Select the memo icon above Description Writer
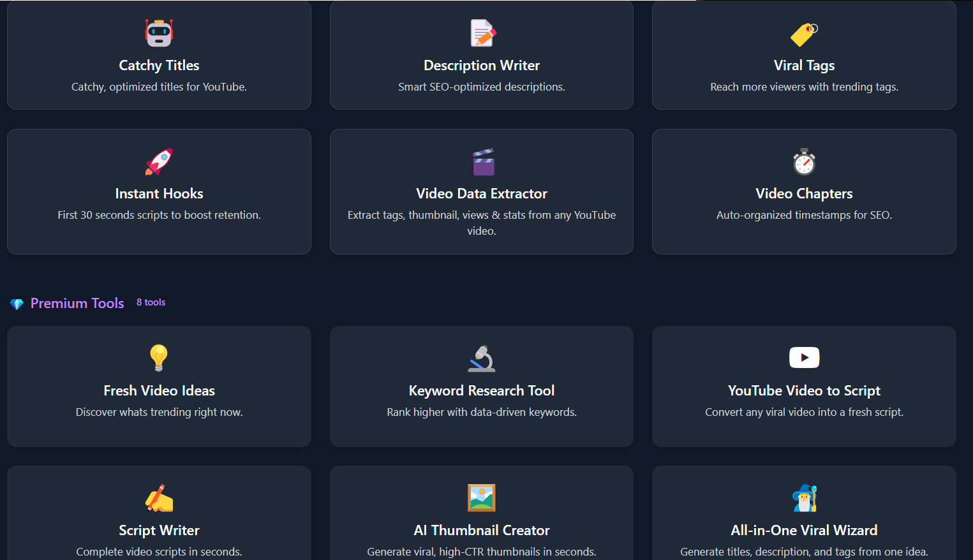 pos(482,33)
